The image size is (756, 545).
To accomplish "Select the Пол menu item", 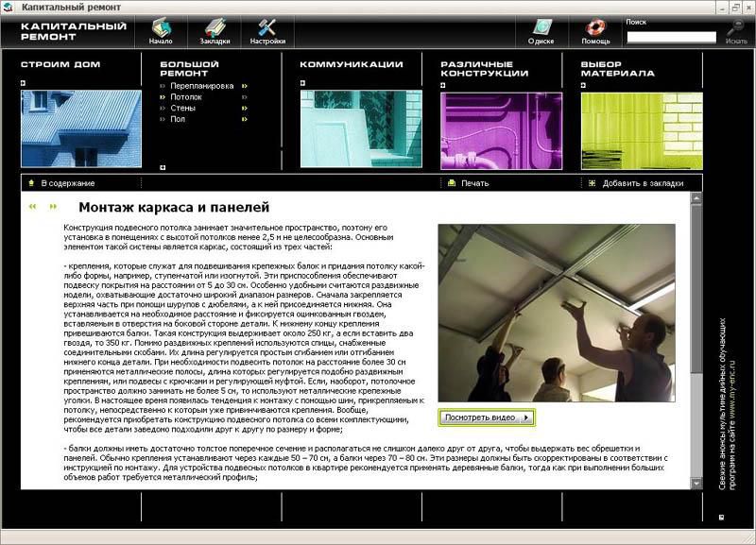I will 178,120.
